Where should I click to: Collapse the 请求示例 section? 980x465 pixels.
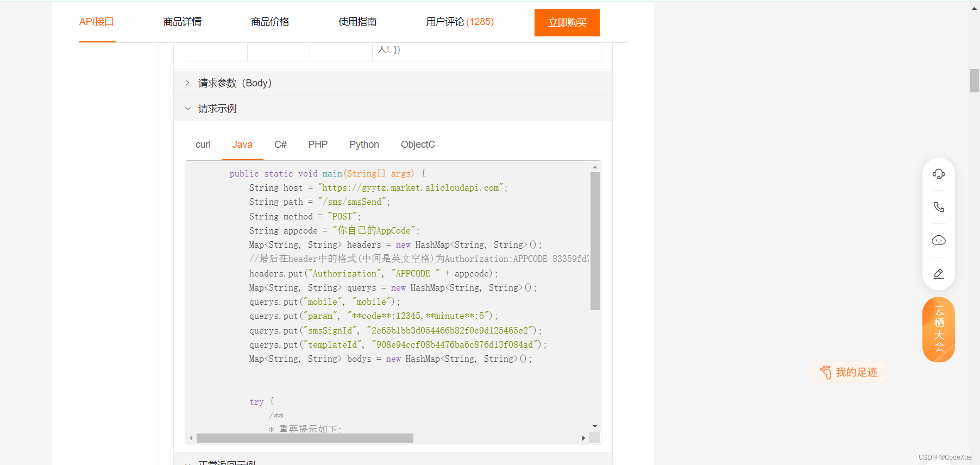393,109
